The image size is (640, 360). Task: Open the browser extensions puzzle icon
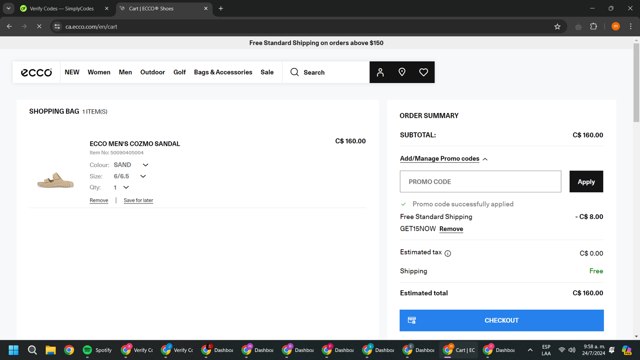(593, 27)
